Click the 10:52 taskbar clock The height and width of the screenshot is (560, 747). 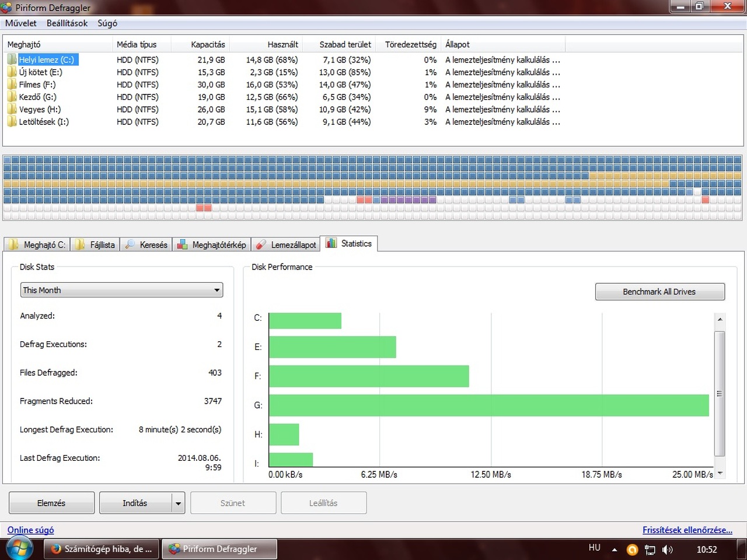point(707,549)
